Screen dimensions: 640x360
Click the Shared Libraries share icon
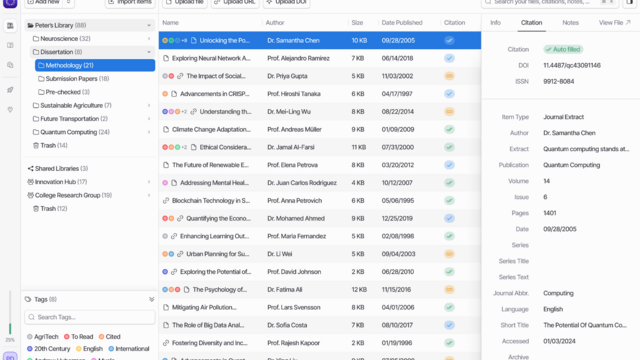[x=30, y=169]
